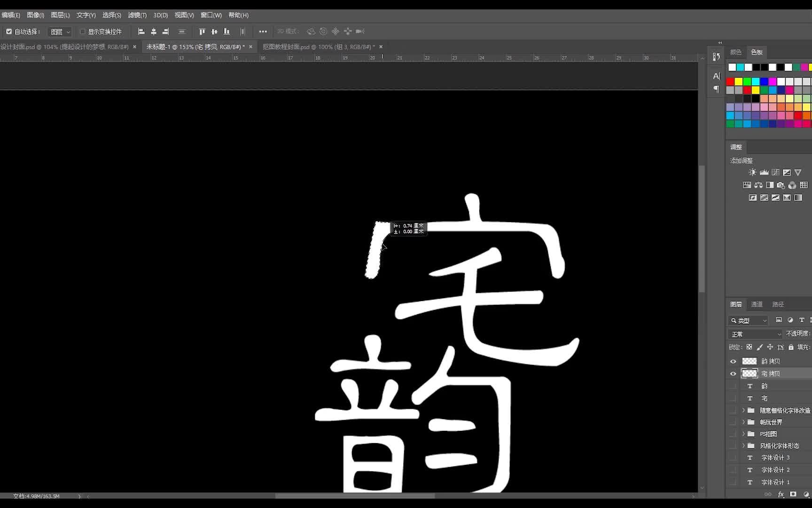
Task: Switch to 抠图教程封面.psd document tab
Action: (x=319, y=47)
